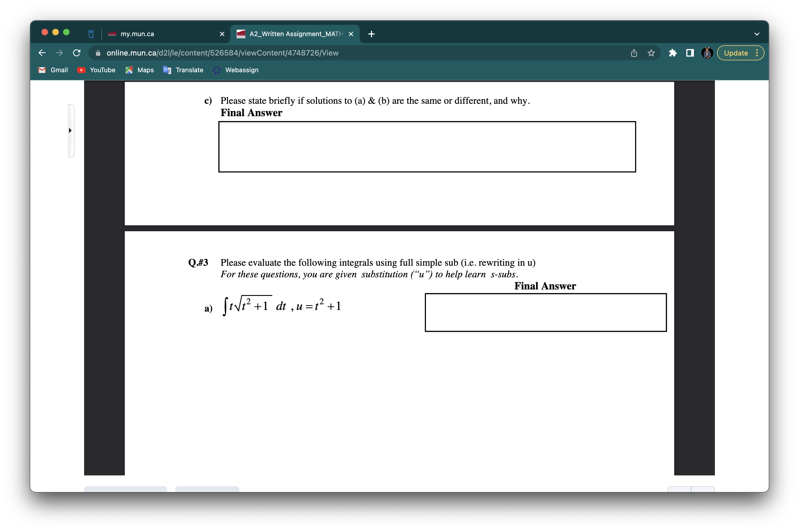The width and height of the screenshot is (799, 532).
Task: Bookmark this page using the star icon
Action: (650, 53)
